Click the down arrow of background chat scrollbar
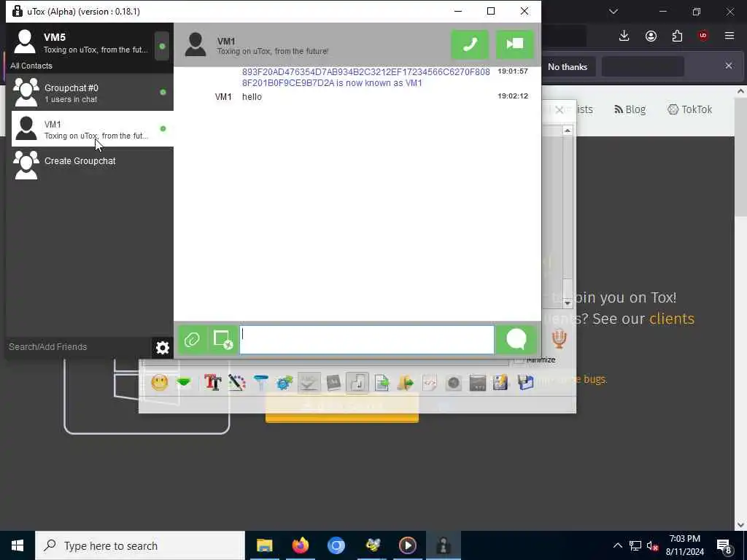The image size is (747, 560). click(x=568, y=303)
